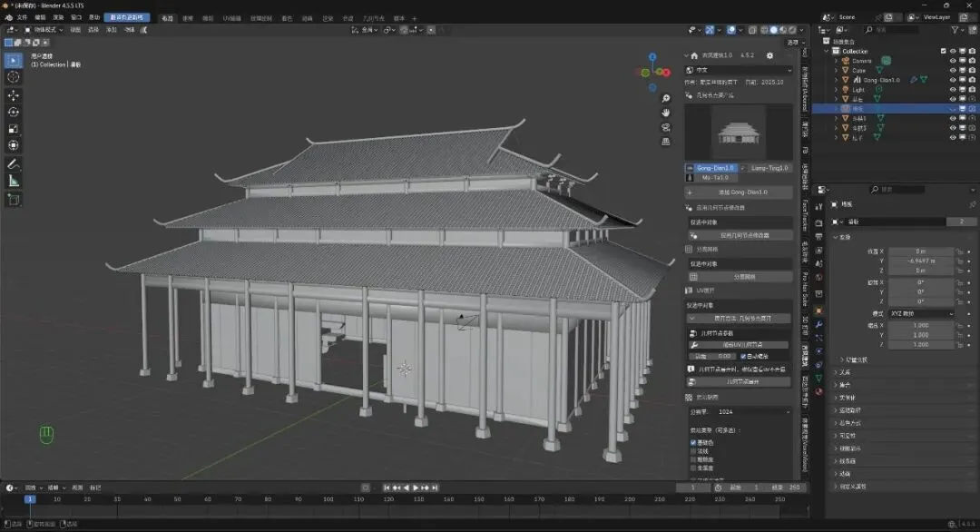Click the Annotate pencil tool
The image size is (980, 532).
click(14, 163)
